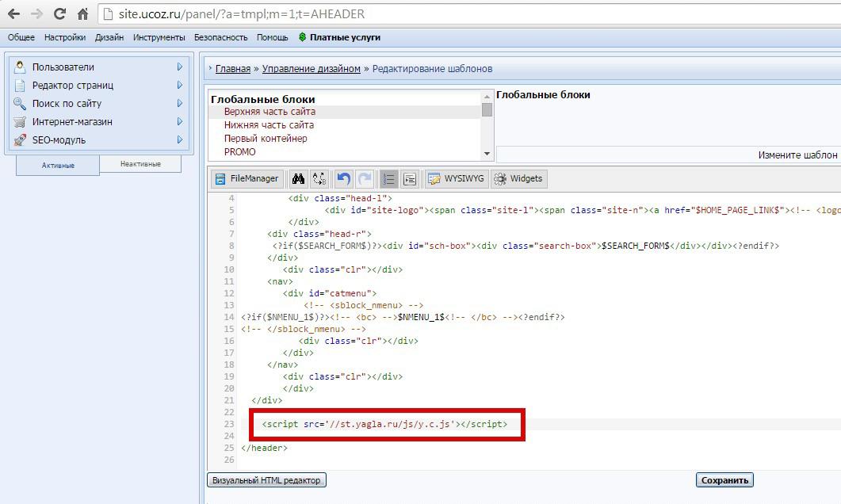Click the SEO-модуль rocket icon
Viewport: 841px width, 504px height.
click(20, 140)
